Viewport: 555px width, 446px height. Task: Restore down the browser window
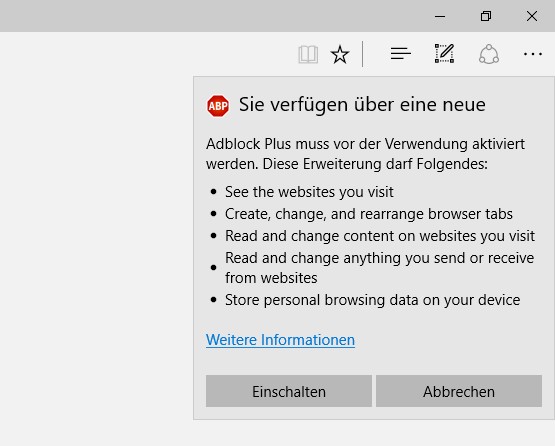pyautogui.click(x=486, y=16)
